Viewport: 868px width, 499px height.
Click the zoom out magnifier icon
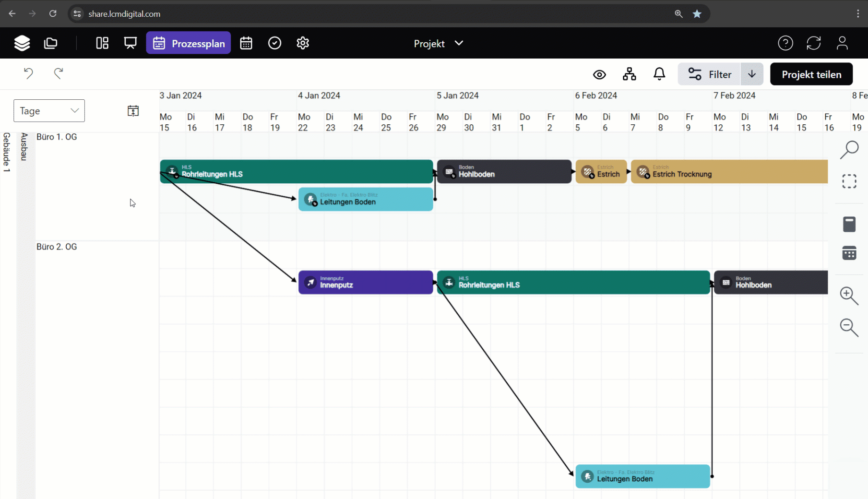coord(849,327)
